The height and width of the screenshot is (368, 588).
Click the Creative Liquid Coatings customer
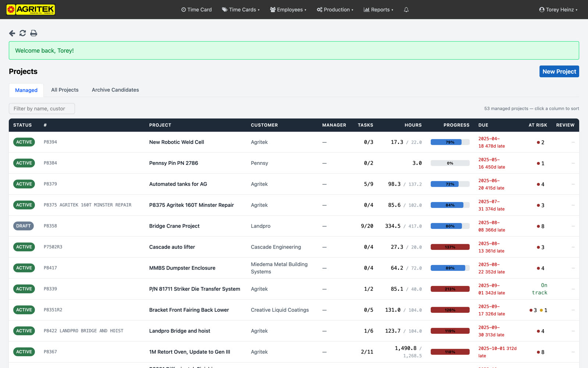(x=280, y=310)
